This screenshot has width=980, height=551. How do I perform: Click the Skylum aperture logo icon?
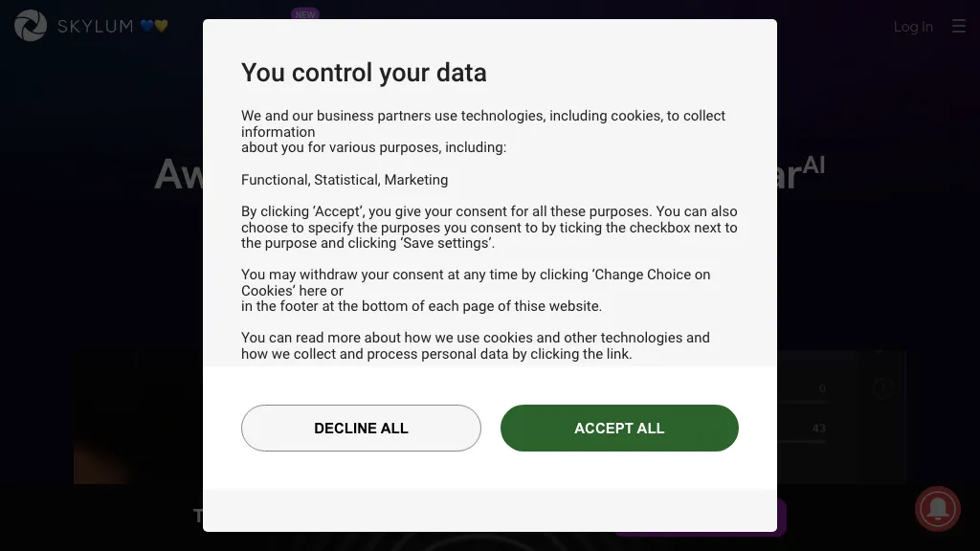coord(30,26)
